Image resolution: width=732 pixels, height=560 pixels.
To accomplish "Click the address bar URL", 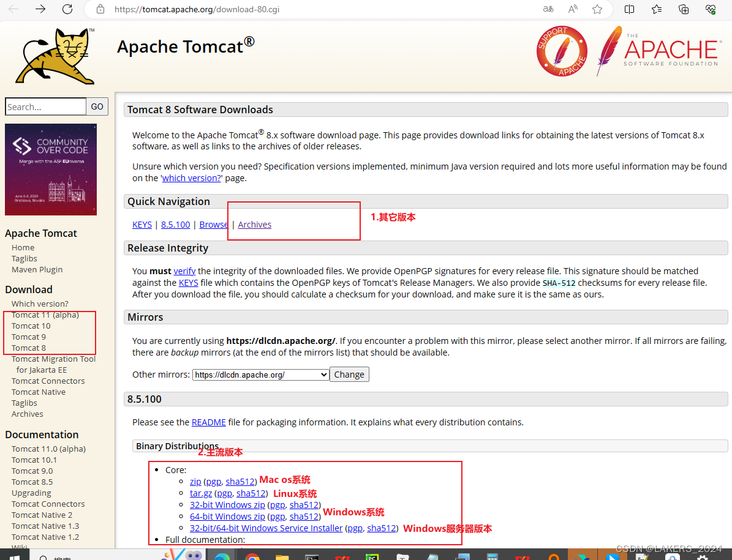I will (x=197, y=9).
